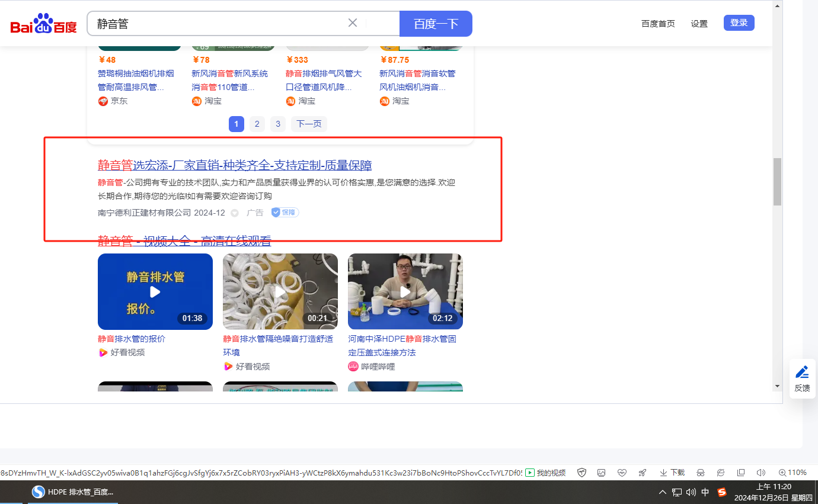The image size is (818, 504).
Task: Click the 南宁德利正建材有限公司 advertiser name
Action: coord(145,213)
